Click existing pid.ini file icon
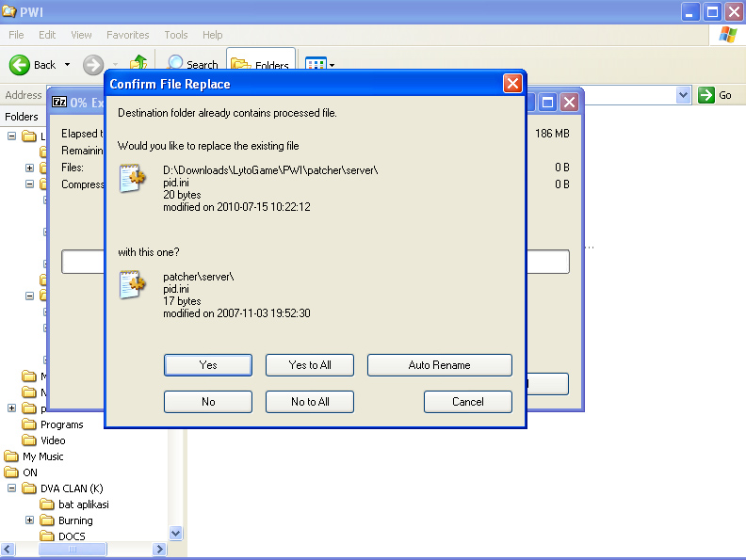The image size is (746, 560). click(x=132, y=178)
